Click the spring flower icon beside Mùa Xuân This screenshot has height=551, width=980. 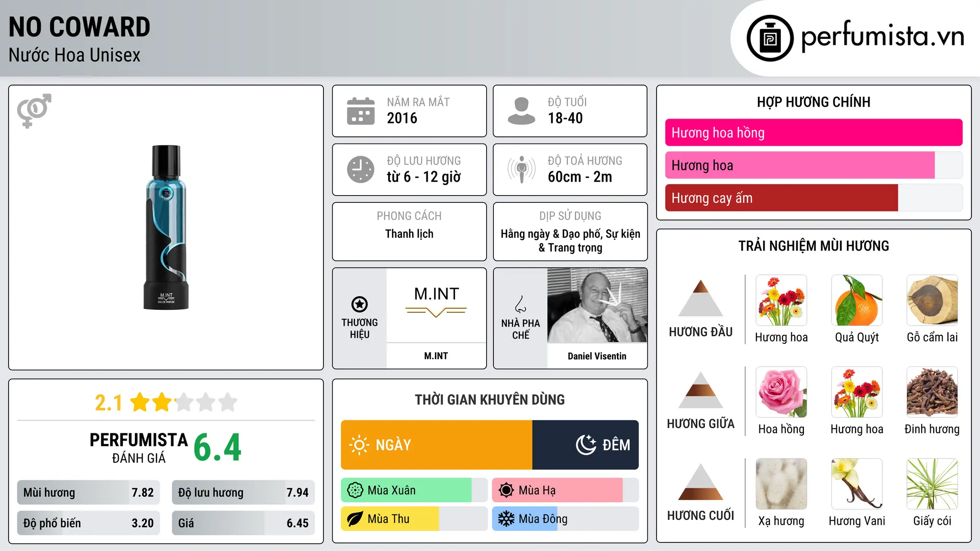[355, 490]
